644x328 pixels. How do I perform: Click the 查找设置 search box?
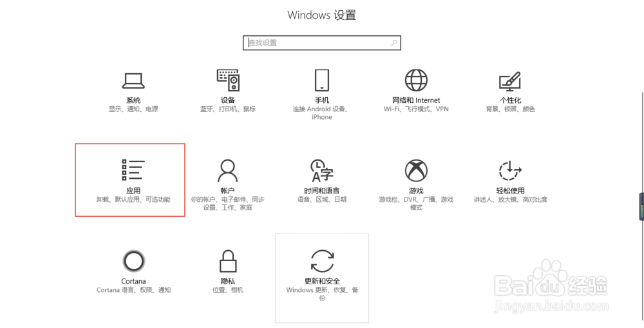[x=321, y=42]
